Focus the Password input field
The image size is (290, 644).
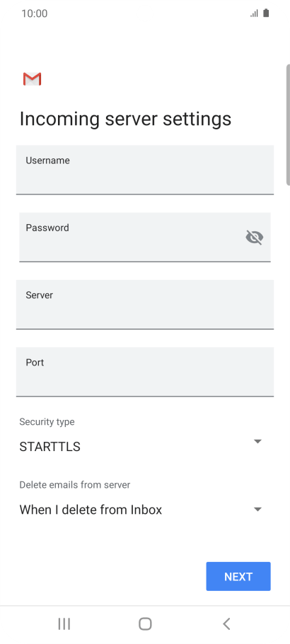[x=144, y=237]
